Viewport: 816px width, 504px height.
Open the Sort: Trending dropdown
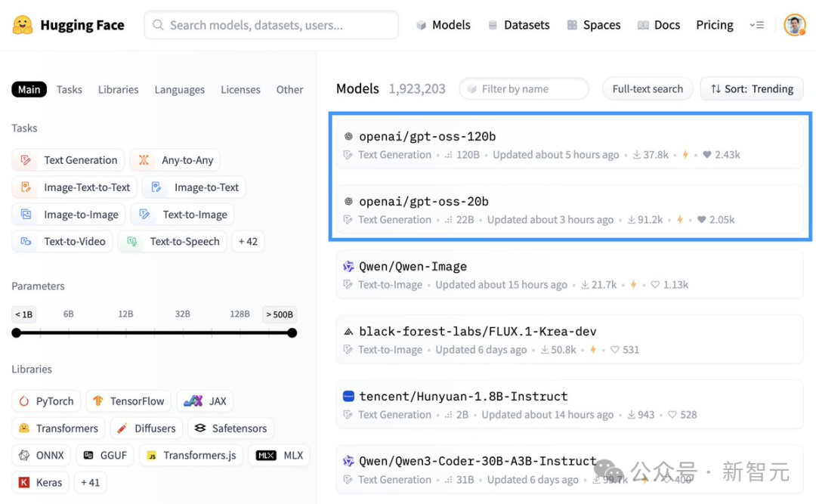tap(752, 89)
